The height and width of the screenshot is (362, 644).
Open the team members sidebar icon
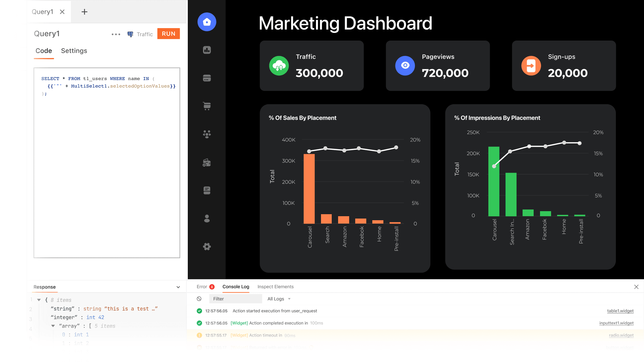[x=207, y=134]
